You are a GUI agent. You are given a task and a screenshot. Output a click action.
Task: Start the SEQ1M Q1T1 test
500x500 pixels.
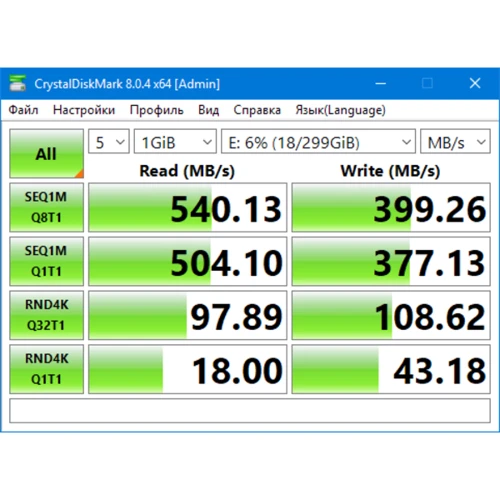(x=46, y=261)
